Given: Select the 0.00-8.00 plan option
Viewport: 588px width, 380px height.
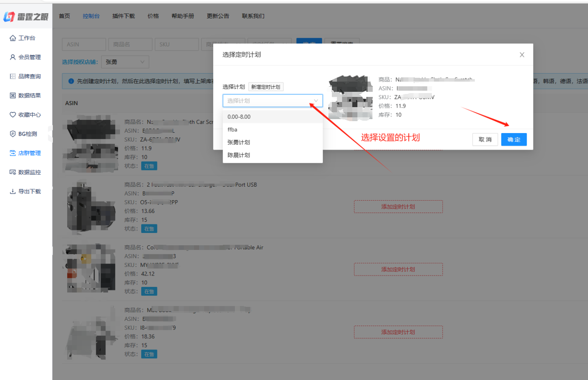Looking at the screenshot, I should click(239, 117).
